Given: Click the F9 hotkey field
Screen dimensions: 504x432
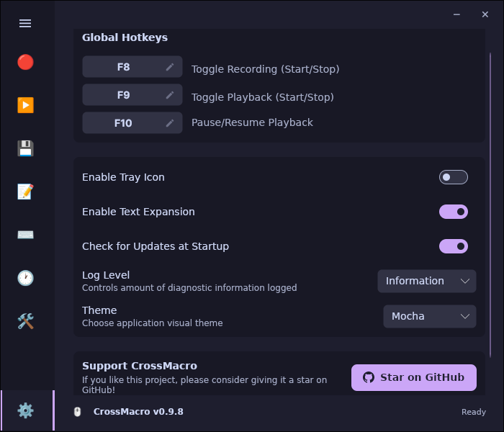Looking at the screenshot, I should [132, 95].
